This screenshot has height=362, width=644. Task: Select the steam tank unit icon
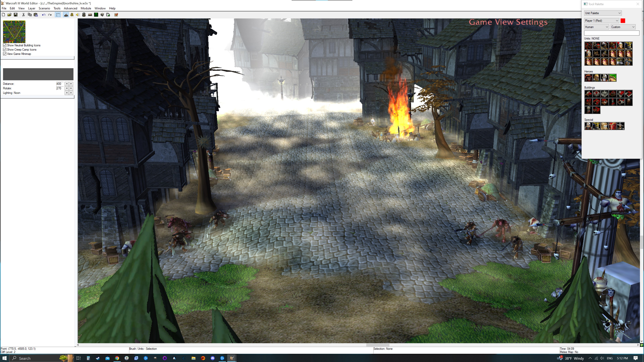point(621,62)
